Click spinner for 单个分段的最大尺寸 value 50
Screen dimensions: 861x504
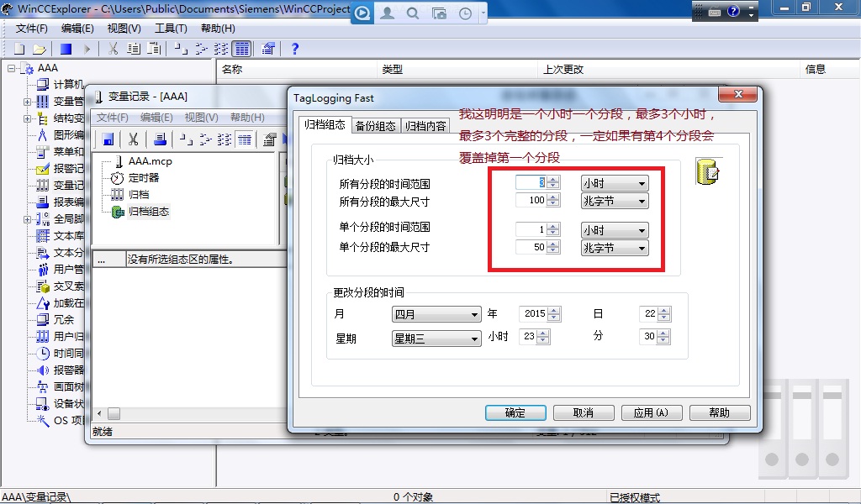(x=553, y=247)
